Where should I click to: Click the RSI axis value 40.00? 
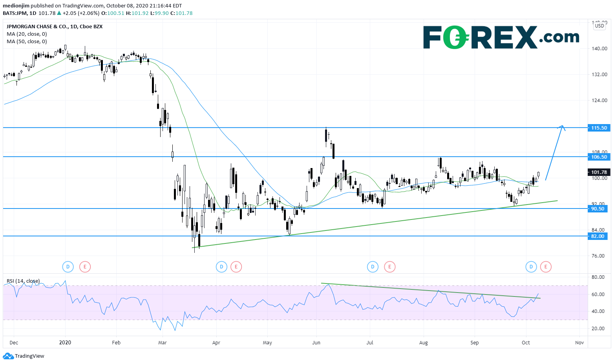(x=598, y=311)
